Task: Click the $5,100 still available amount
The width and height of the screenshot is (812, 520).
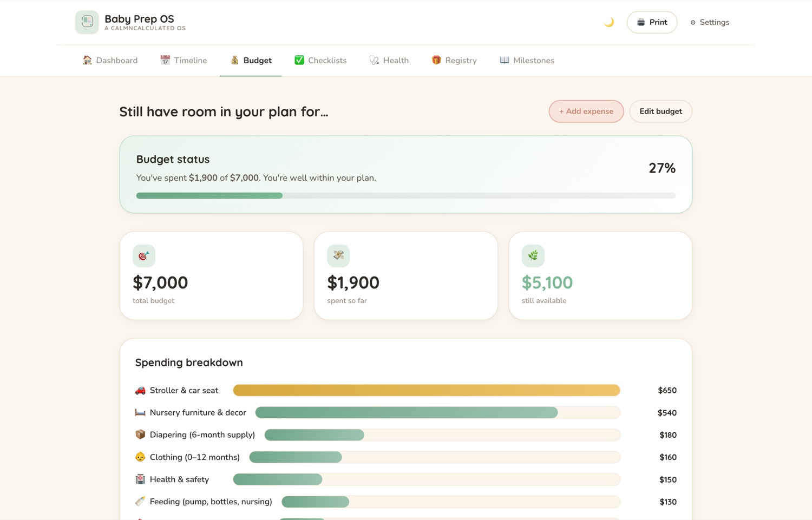Action: pos(547,282)
